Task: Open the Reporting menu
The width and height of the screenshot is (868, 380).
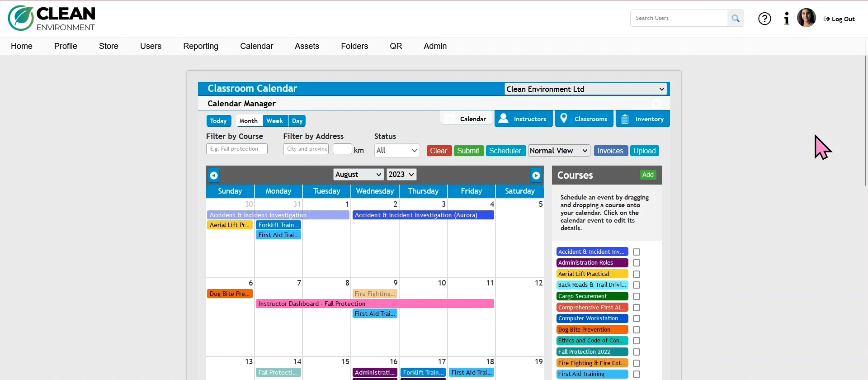Action: [201, 46]
